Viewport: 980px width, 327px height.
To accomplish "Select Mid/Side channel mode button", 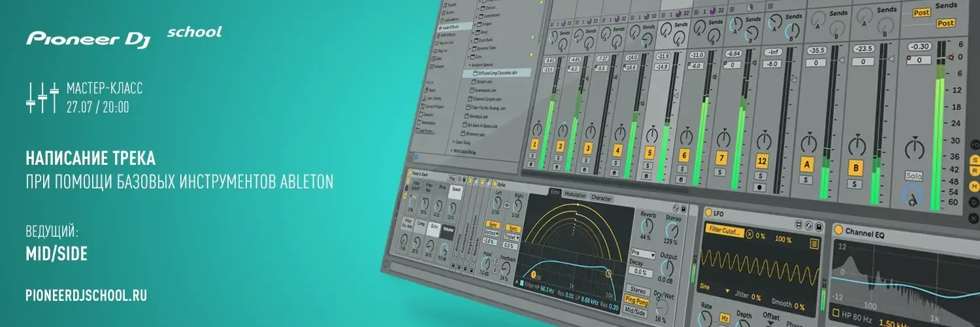I will point(636,312).
